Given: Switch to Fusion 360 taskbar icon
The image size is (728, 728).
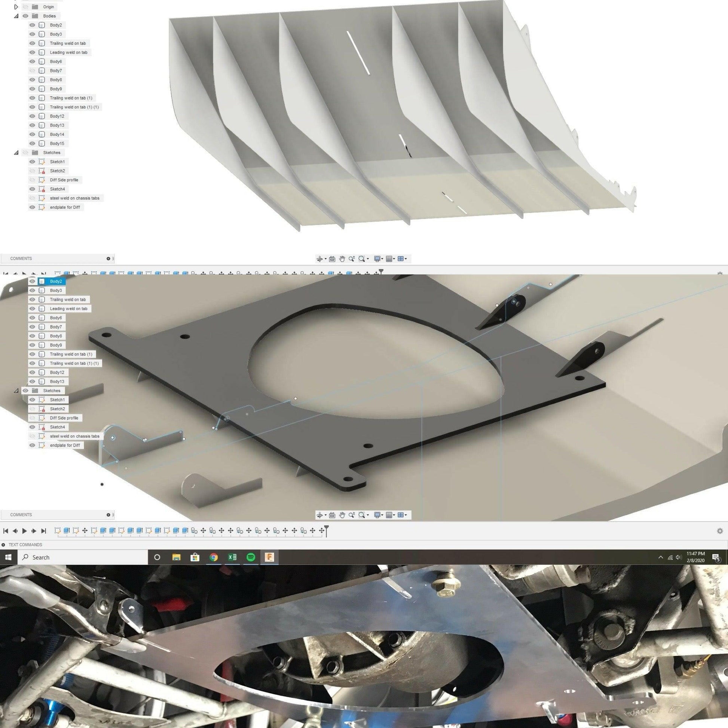Looking at the screenshot, I should (269, 557).
